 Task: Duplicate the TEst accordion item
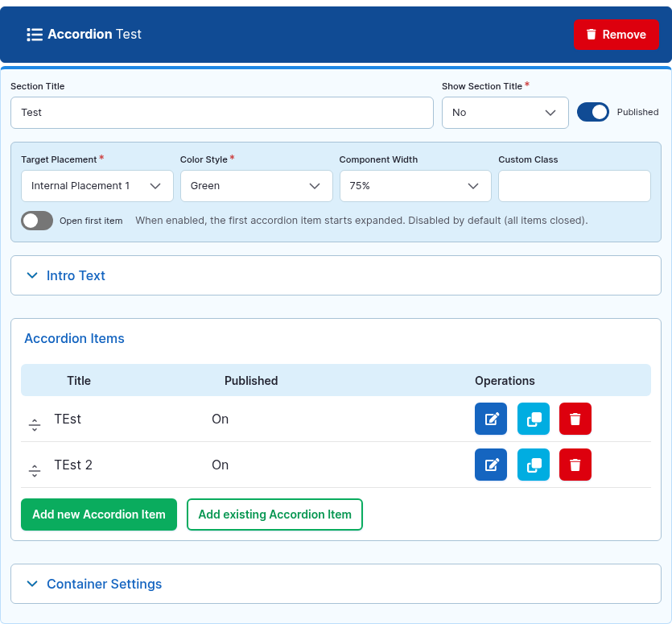coord(533,419)
